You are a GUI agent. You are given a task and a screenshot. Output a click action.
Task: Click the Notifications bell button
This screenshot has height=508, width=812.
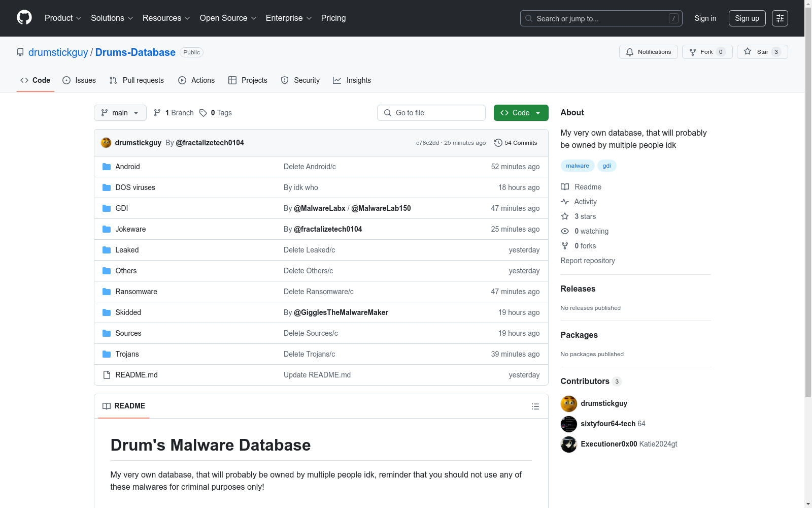click(x=649, y=52)
